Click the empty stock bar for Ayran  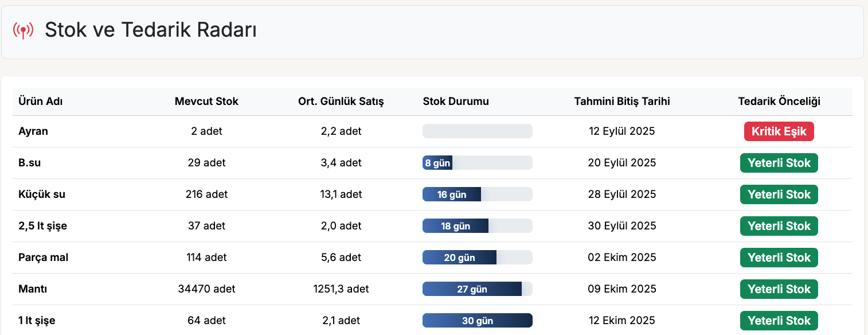[x=477, y=131]
